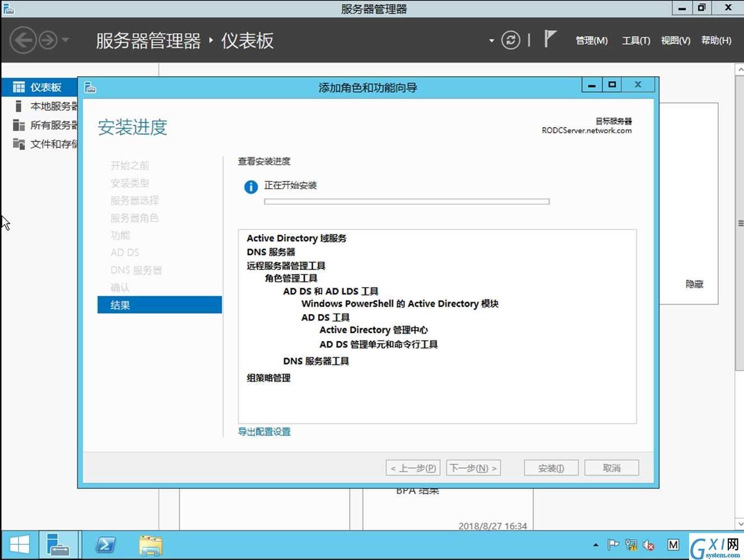Select 仪表板 in the left navigation pane

click(x=39, y=87)
